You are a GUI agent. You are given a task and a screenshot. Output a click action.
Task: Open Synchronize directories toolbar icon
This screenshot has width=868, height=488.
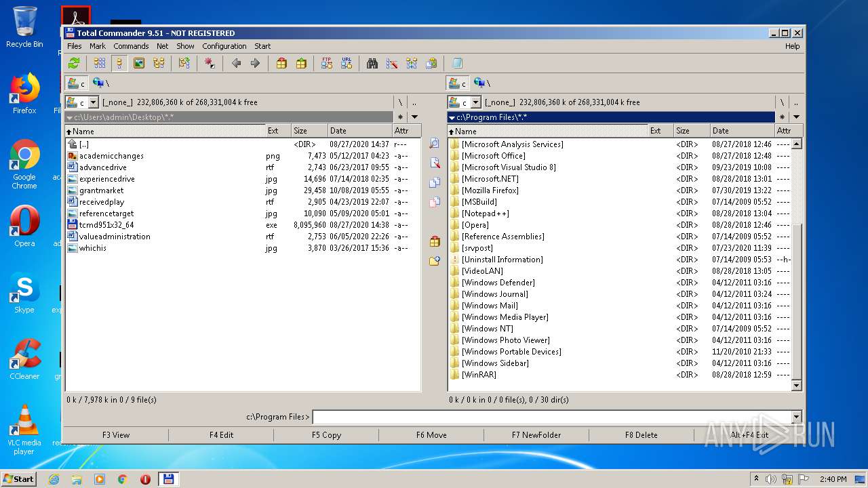[x=412, y=63]
